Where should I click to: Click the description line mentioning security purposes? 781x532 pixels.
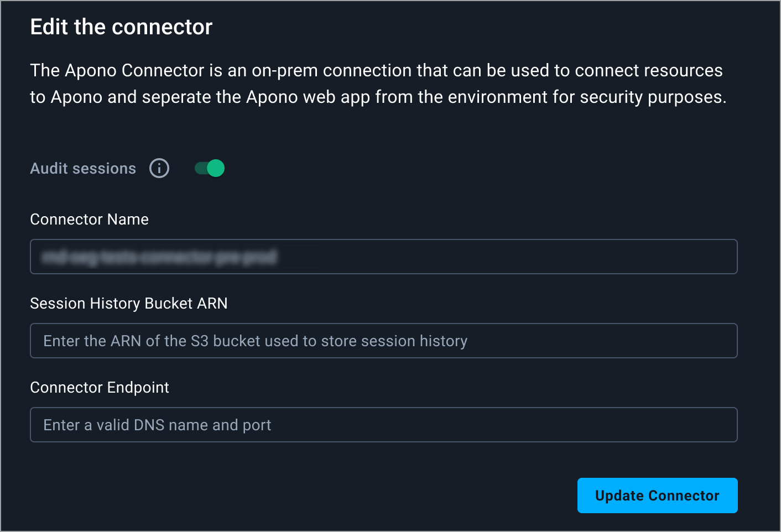pos(378,97)
